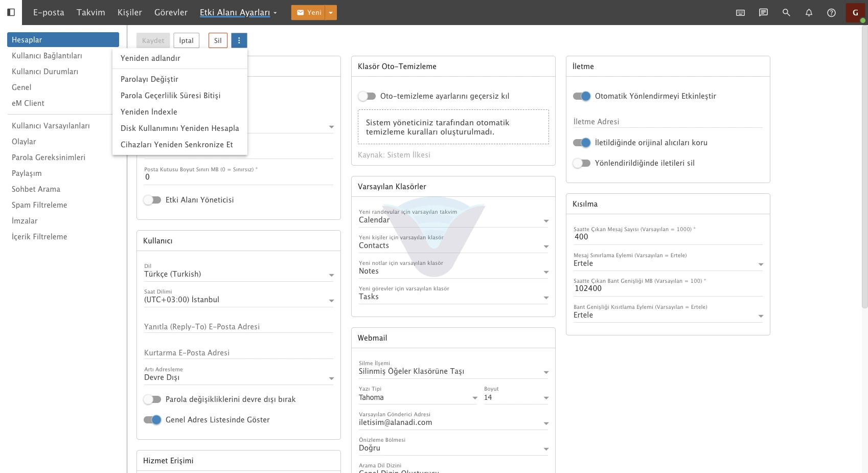868x473 pixels.
Task: Click the İptal button
Action: [x=187, y=40]
